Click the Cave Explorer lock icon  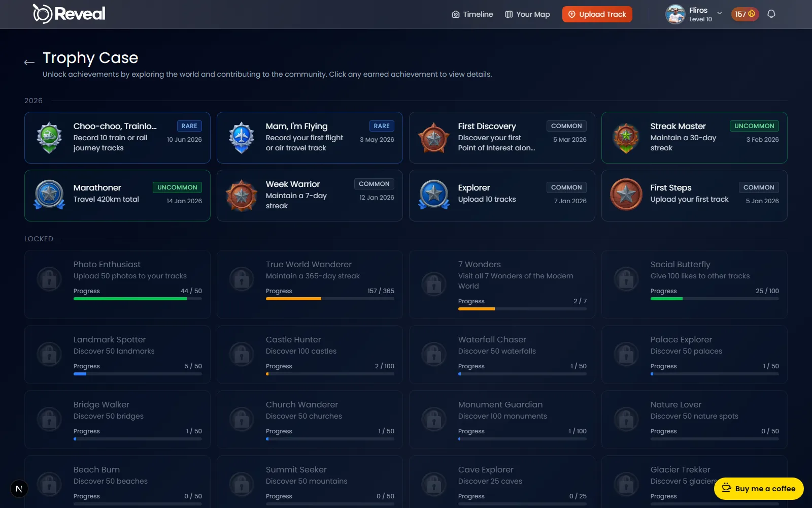(434, 484)
